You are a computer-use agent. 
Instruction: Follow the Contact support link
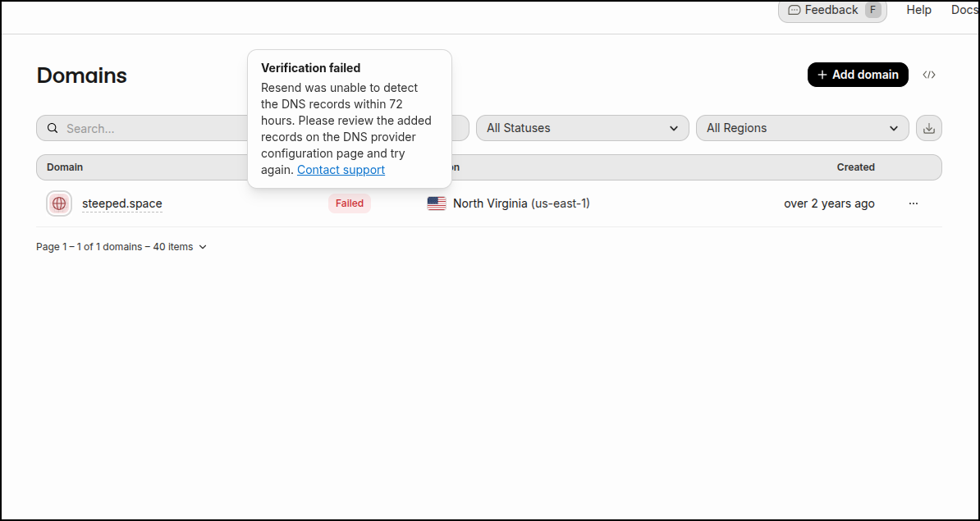pyautogui.click(x=341, y=170)
